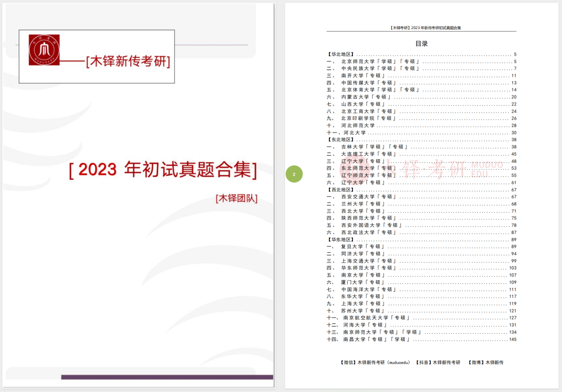Click the footer 【抖音】木铎新传考研
This screenshot has width=562, height=392.
click(438, 362)
